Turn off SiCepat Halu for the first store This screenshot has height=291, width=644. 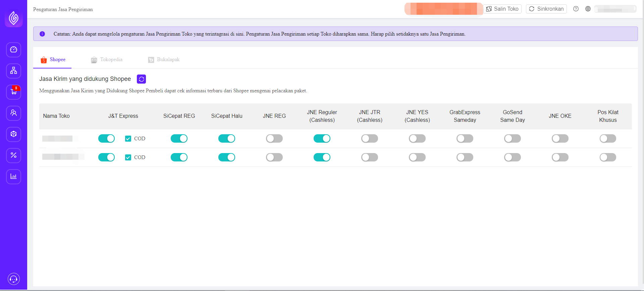[x=227, y=139]
